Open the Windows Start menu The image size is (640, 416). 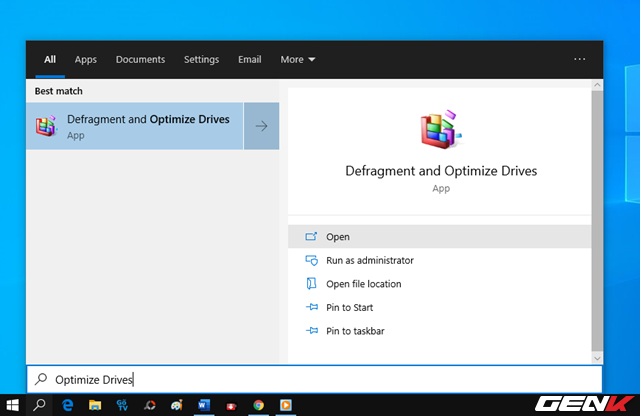pos(13,405)
